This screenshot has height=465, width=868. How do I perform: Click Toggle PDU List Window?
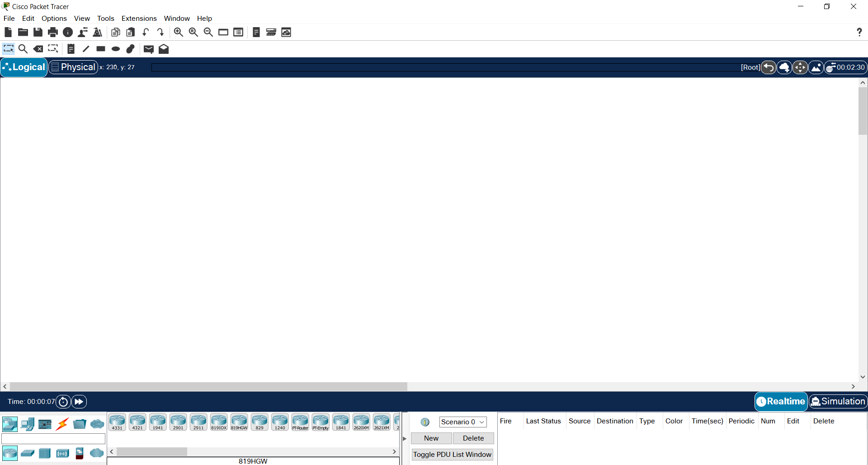pyautogui.click(x=452, y=455)
